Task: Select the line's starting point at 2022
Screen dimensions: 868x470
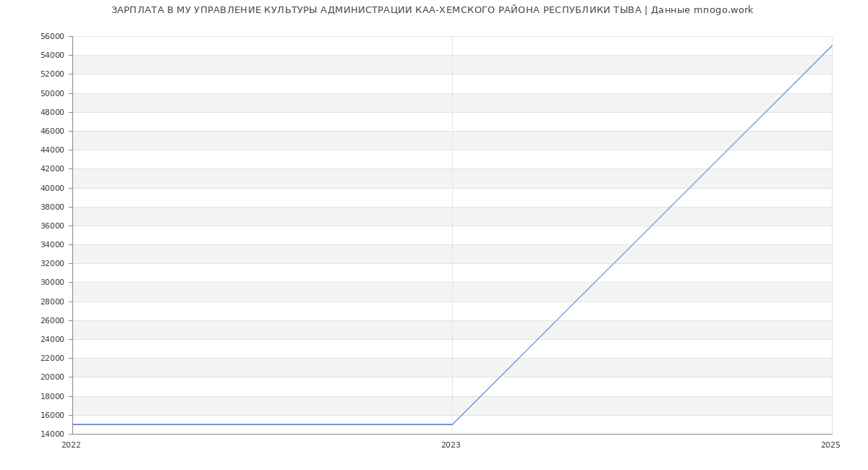Action: (73, 424)
